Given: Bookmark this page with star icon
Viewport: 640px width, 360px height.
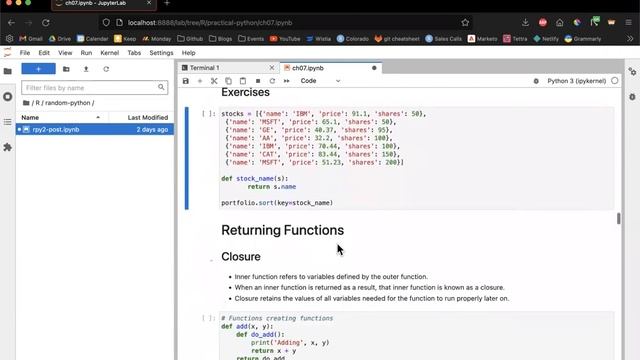Looking at the screenshot, I should (465, 23).
